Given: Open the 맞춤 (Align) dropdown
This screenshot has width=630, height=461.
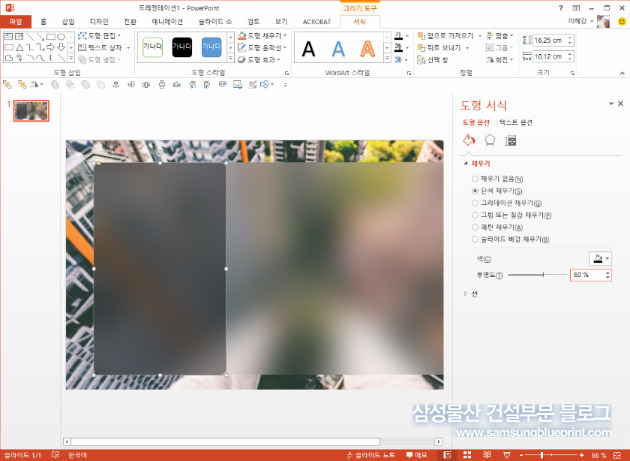Looking at the screenshot, I should (x=500, y=36).
